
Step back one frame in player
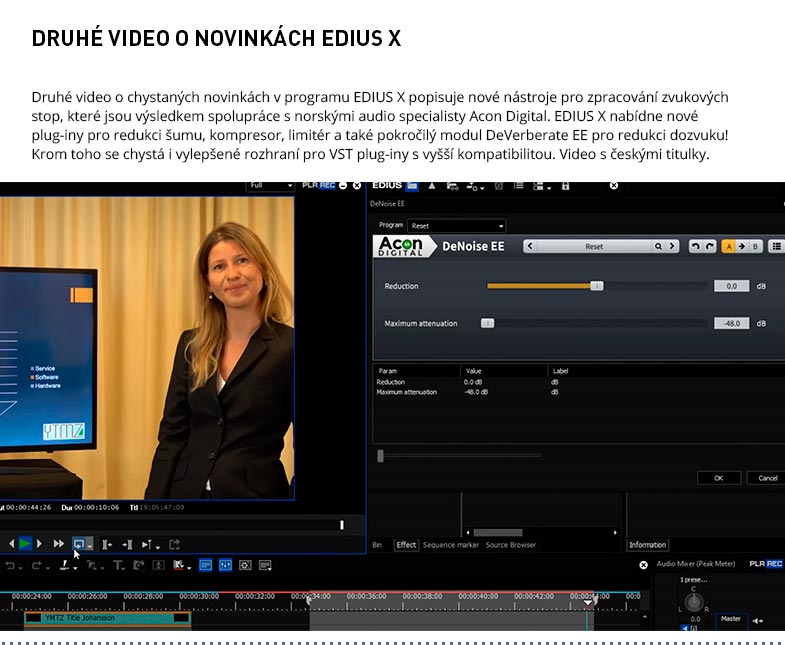12,544
